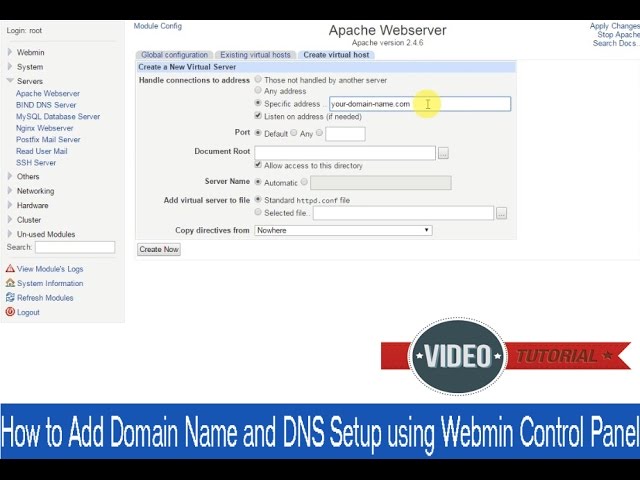Click the Create Now button

tap(159, 249)
